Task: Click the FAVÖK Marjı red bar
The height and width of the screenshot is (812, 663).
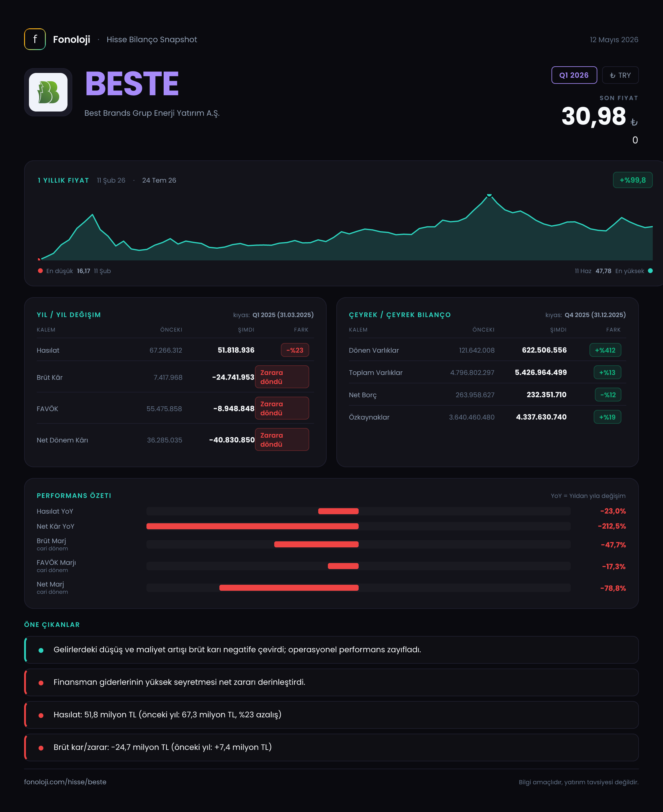Action: [343, 566]
